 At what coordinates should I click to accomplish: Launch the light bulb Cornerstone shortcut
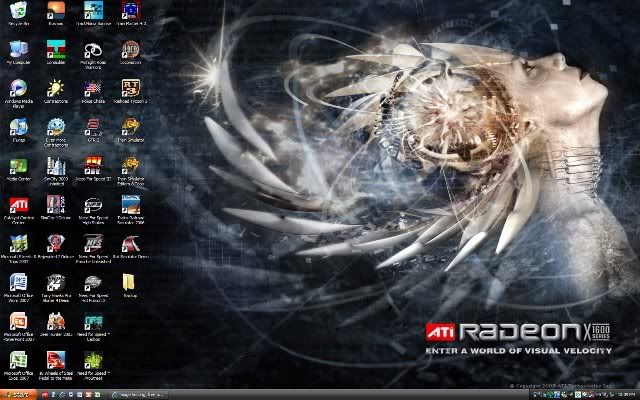click(56, 89)
